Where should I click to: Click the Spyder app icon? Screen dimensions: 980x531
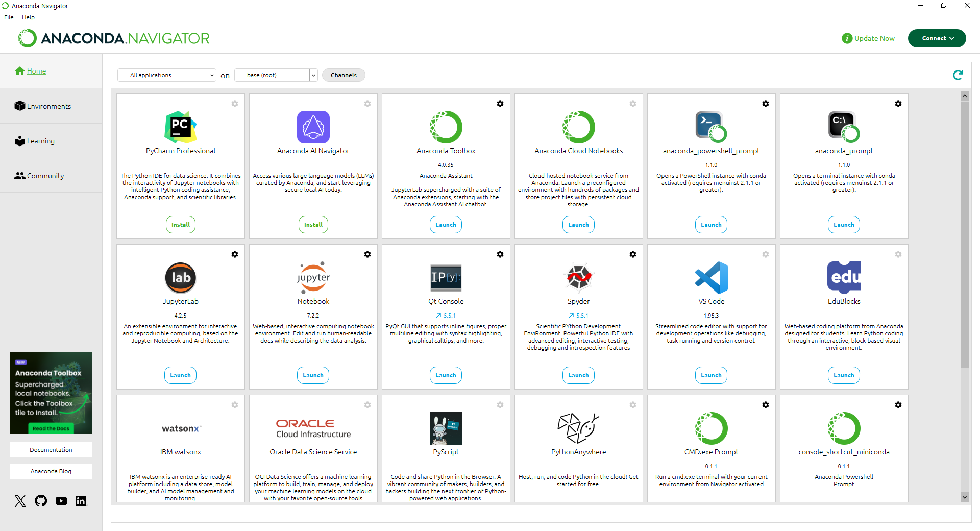click(x=579, y=278)
